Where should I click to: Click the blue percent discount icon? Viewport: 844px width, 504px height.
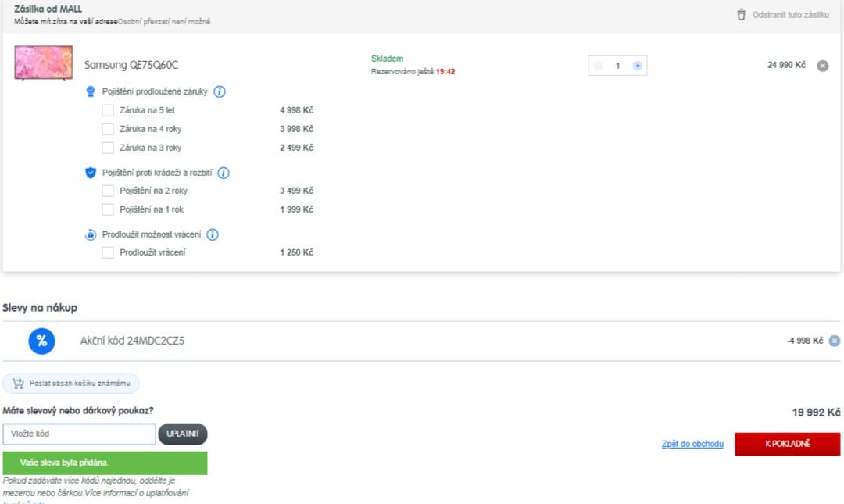coord(41,341)
